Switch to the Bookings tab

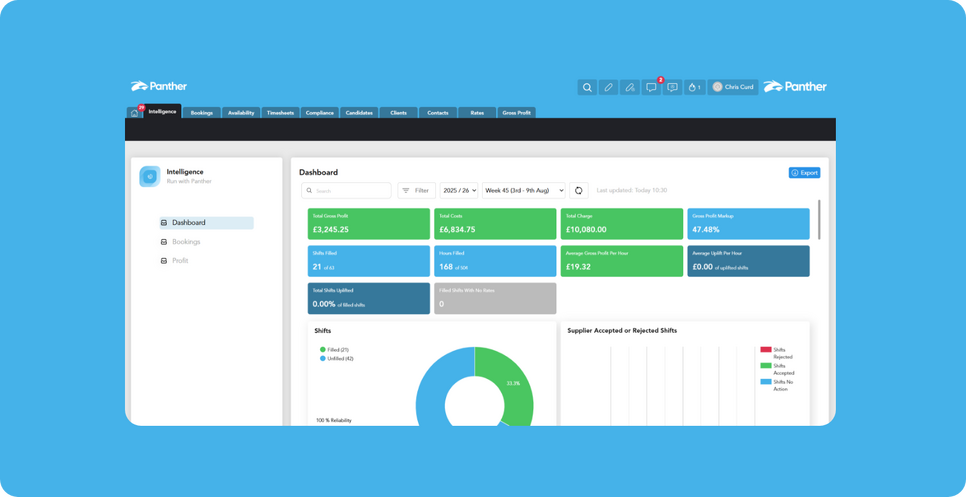(x=201, y=113)
